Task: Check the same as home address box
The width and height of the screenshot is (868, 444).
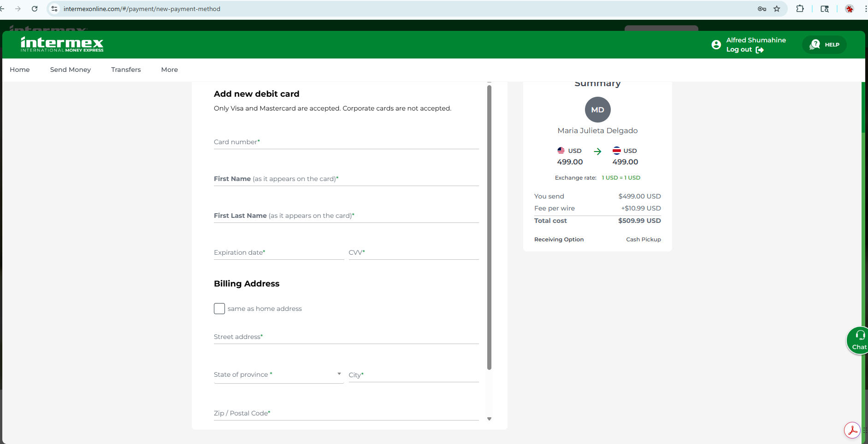Action: 219,309
